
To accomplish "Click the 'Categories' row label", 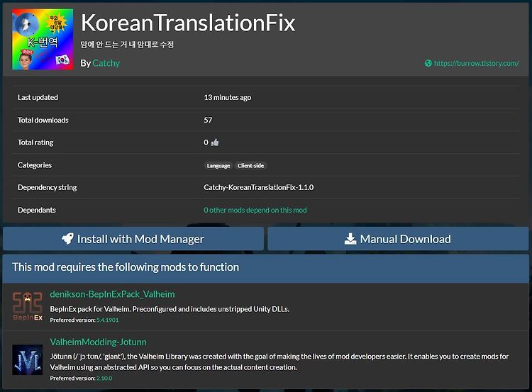I will point(35,165).
